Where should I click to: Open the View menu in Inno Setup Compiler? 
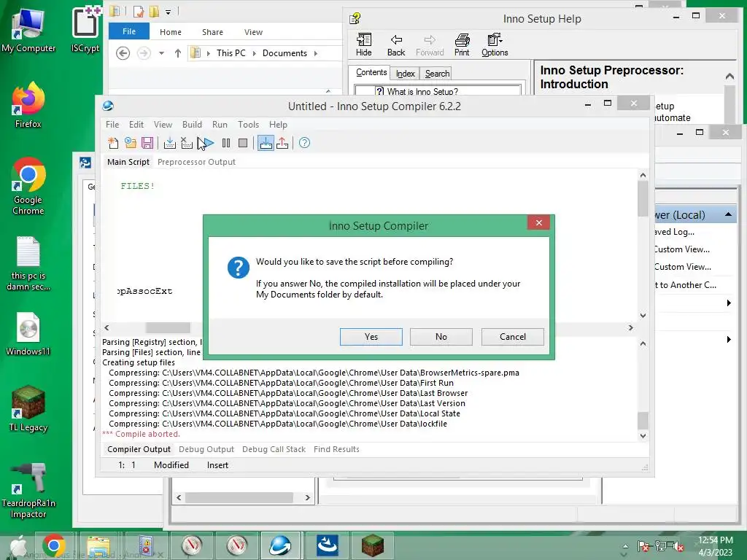[163, 124]
